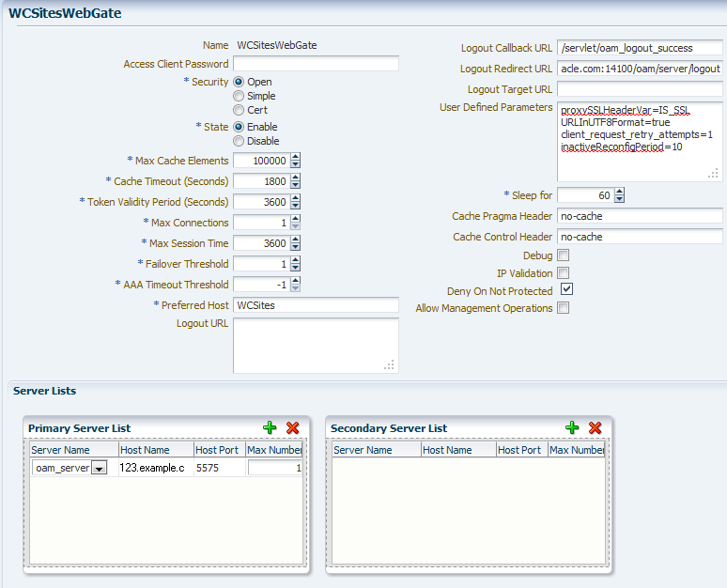Click the User Defined Parameters text area
The image size is (727, 588).
640,142
